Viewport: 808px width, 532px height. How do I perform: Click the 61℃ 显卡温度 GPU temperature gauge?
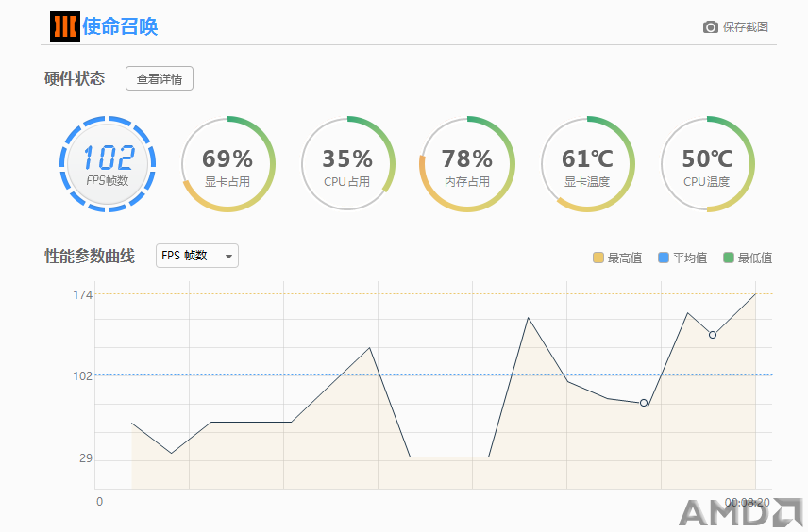(x=587, y=164)
